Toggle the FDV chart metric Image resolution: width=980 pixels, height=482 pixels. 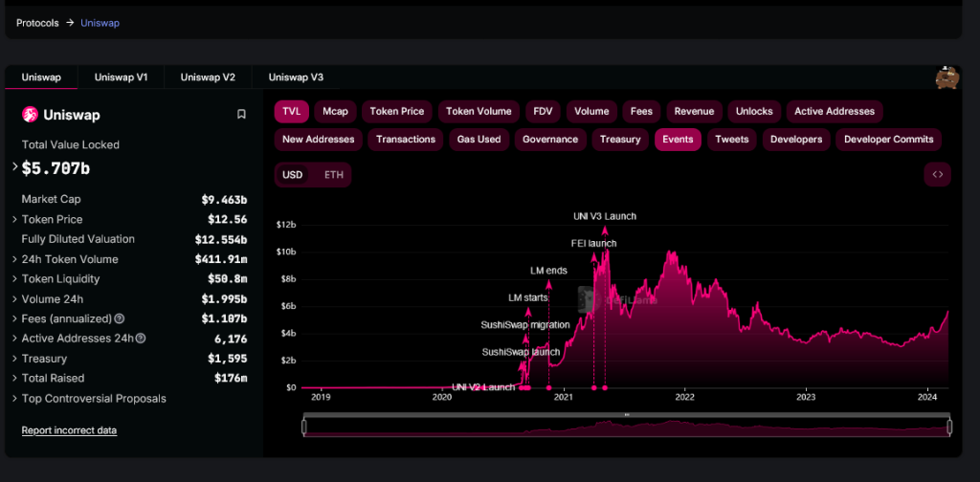tap(544, 111)
